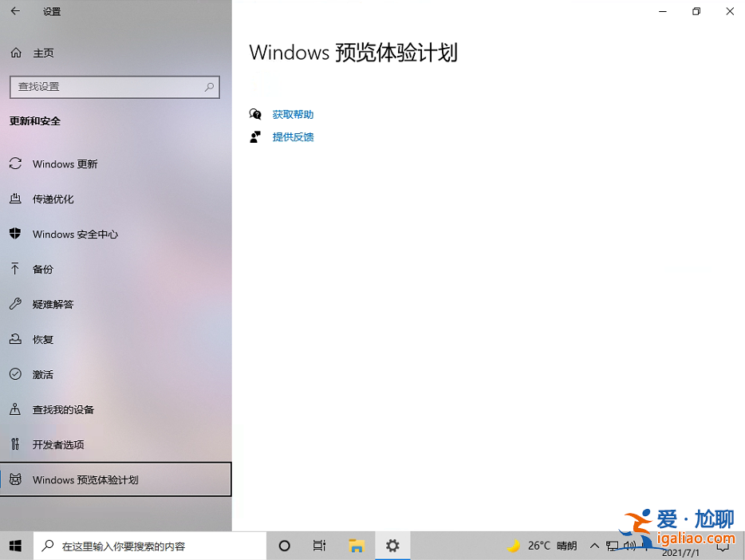
Task: Open Task View from the taskbar
Action: point(319,546)
